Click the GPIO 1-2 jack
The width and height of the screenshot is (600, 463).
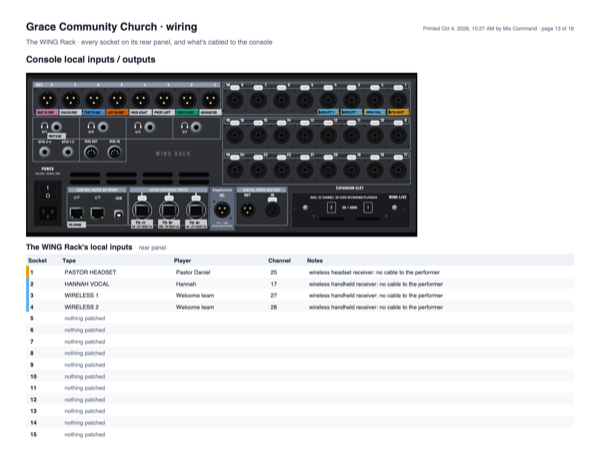click(x=68, y=152)
